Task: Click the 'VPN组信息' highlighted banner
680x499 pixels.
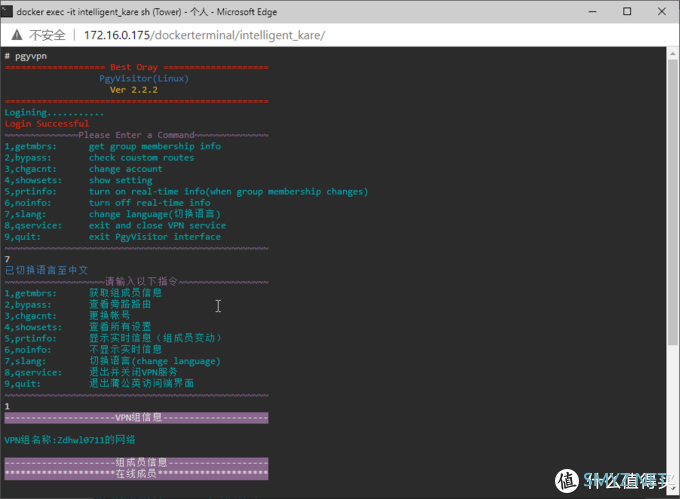Action: click(136, 417)
